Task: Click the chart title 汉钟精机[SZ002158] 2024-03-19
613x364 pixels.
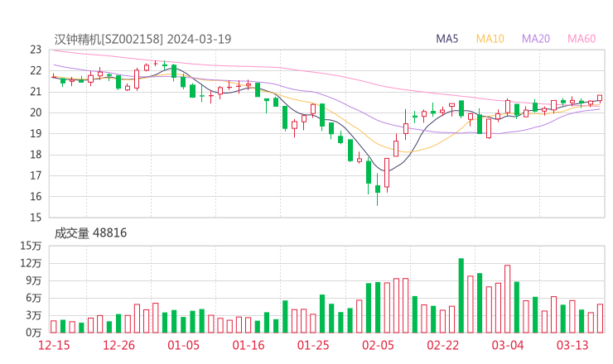Action: [x=142, y=39]
